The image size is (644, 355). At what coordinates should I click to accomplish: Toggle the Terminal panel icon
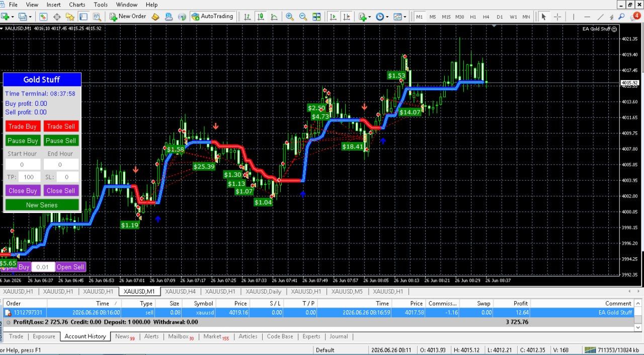83,17
